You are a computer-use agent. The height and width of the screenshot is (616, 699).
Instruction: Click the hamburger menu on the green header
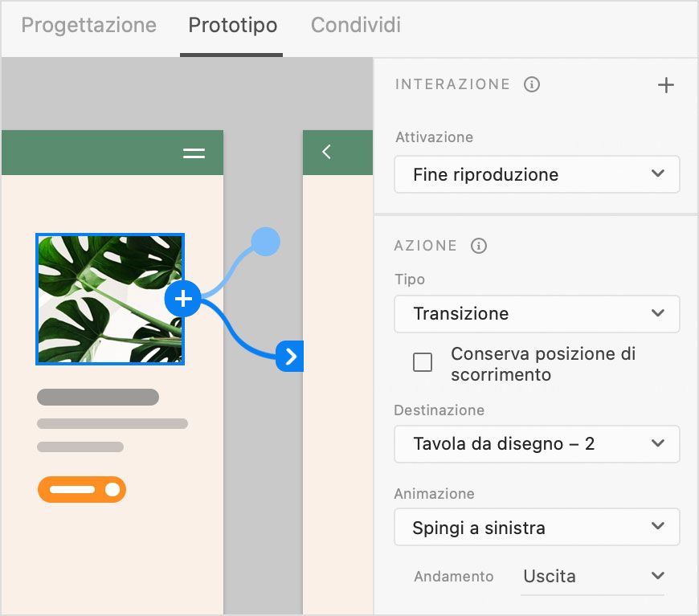[x=194, y=153]
